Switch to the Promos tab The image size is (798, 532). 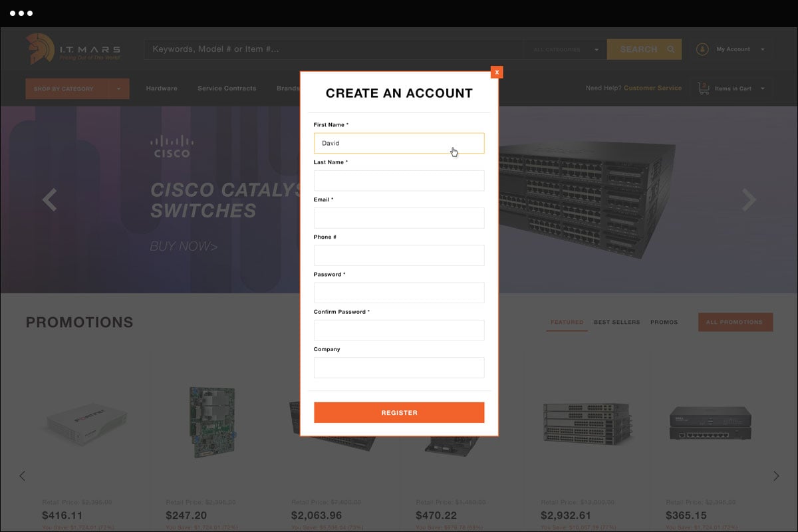[x=664, y=323]
